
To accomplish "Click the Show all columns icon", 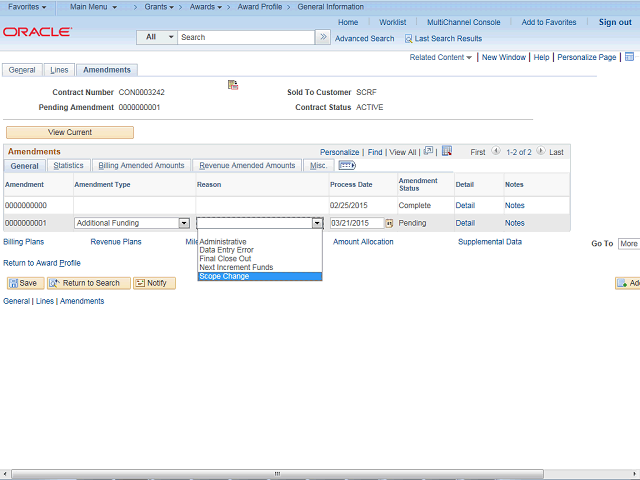I will pos(347,165).
